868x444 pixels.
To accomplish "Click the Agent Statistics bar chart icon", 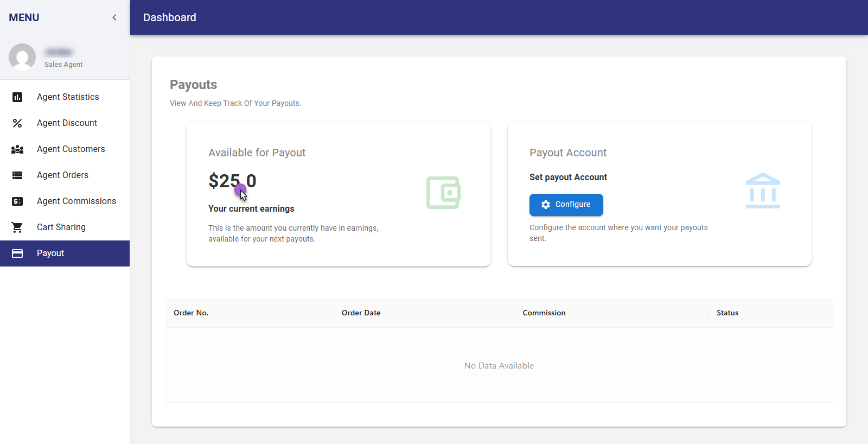I will (17, 97).
